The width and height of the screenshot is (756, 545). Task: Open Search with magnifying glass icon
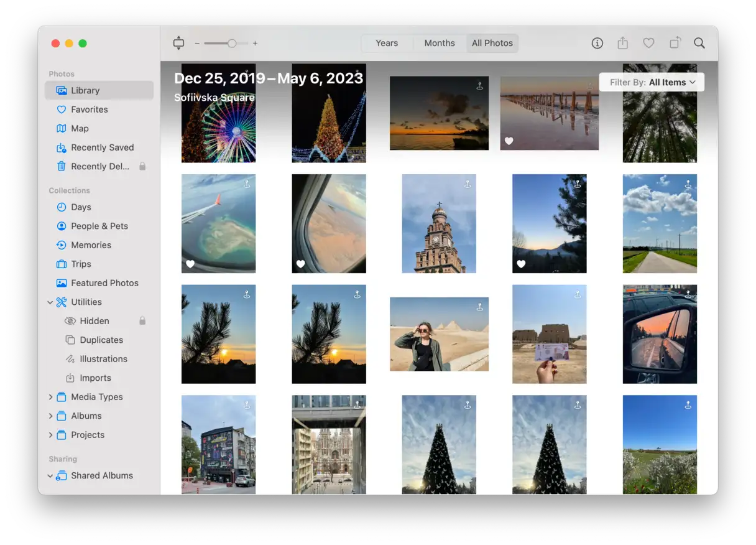click(699, 43)
